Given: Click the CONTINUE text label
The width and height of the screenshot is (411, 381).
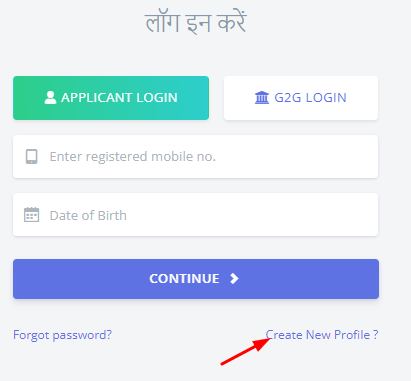Looking at the screenshot, I should 184,279.
